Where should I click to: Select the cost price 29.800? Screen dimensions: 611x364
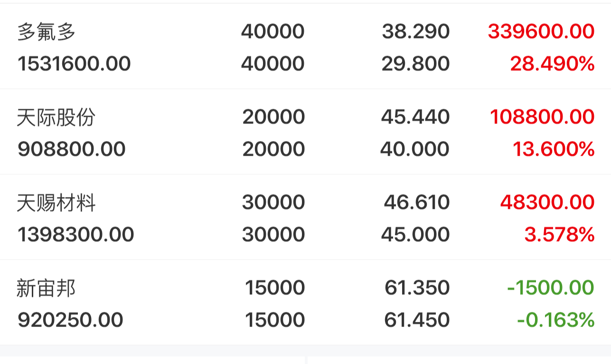pyautogui.click(x=415, y=64)
